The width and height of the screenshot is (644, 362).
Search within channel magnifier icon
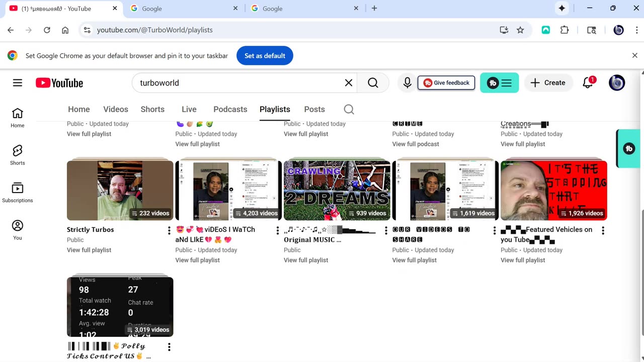(349, 109)
